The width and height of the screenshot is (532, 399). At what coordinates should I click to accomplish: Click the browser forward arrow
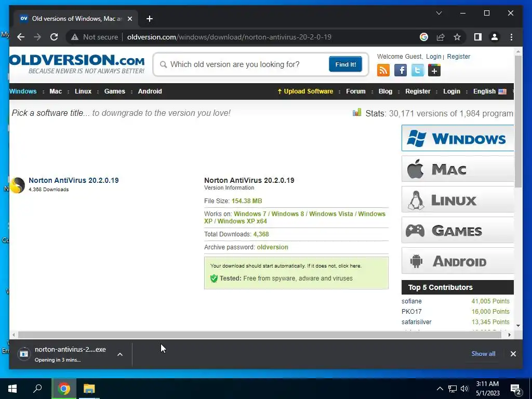(x=37, y=37)
